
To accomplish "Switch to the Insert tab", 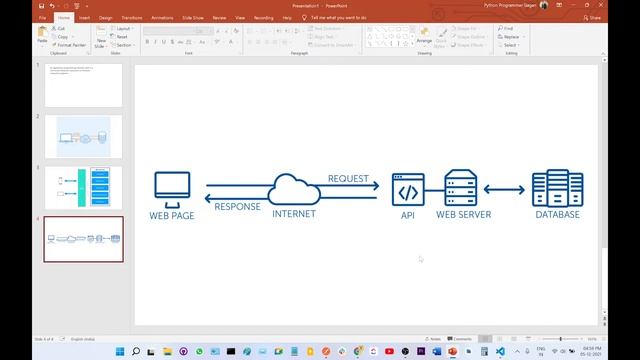I will (x=84, y=18).
